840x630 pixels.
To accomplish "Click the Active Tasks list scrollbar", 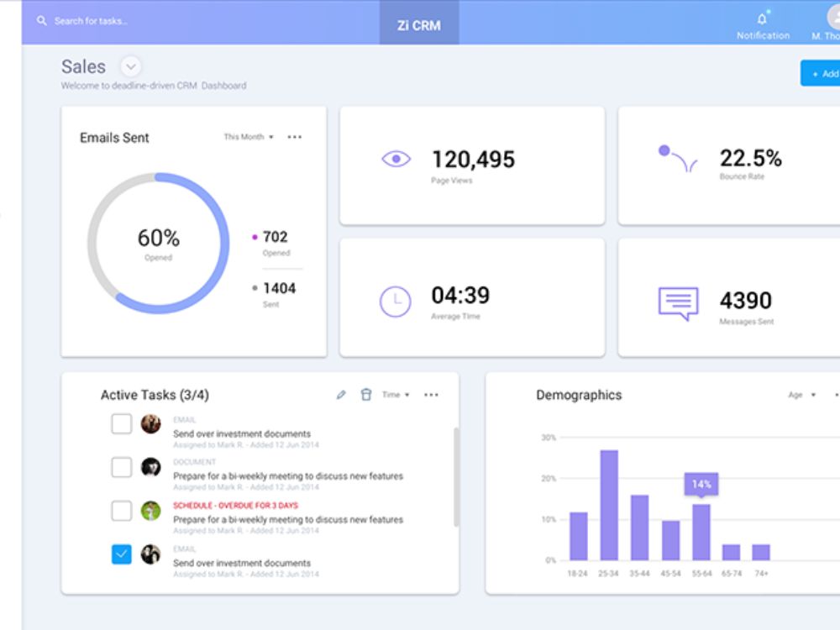I will tap(456, 477).
